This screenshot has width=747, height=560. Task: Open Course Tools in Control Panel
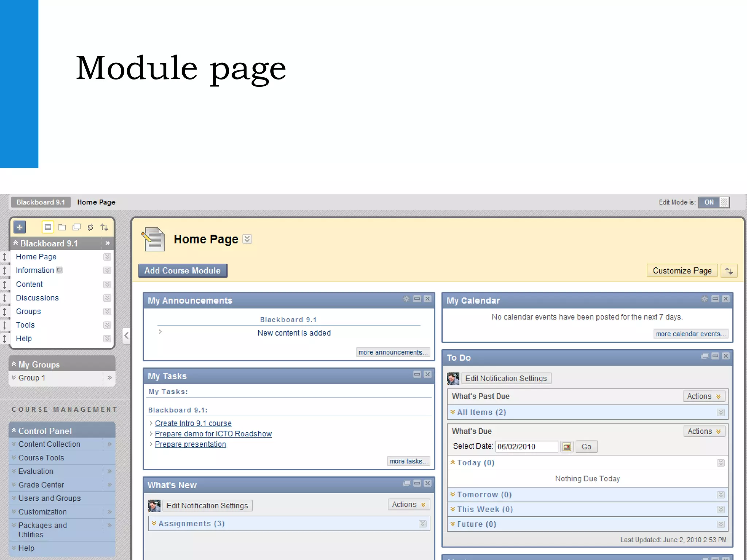point(41,458)
